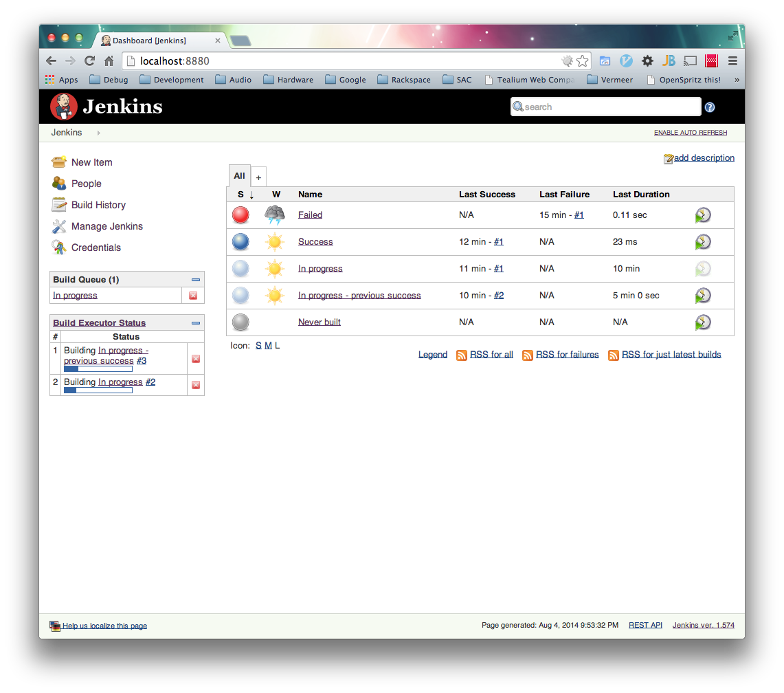This screenshot has width=784, height=693.
Task: Open REST API link in footer
Action: [645, 625]
